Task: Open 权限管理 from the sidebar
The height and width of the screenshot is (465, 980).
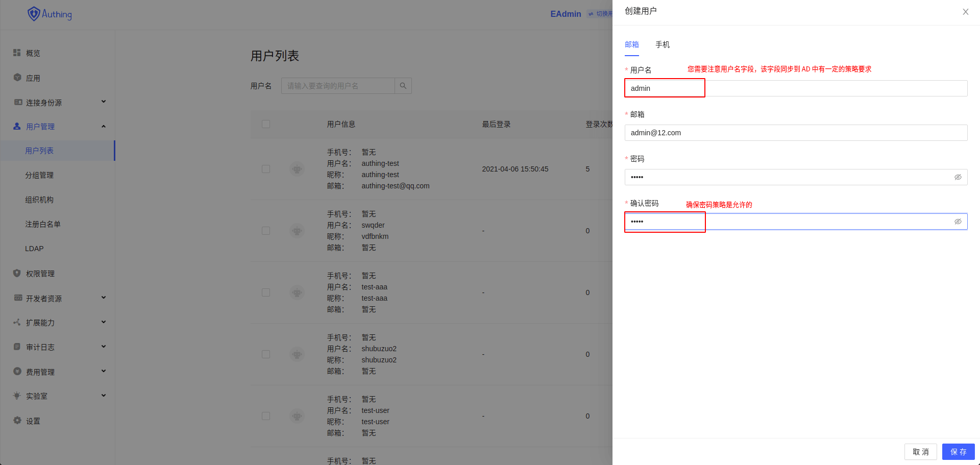Action: point(40,273)
